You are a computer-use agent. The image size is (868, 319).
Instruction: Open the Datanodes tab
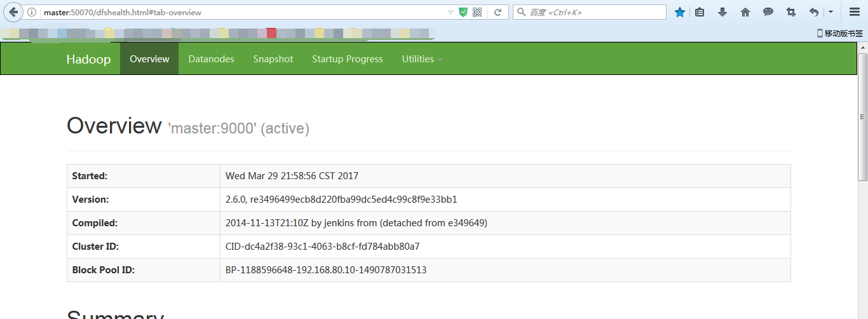coord(211,59)
